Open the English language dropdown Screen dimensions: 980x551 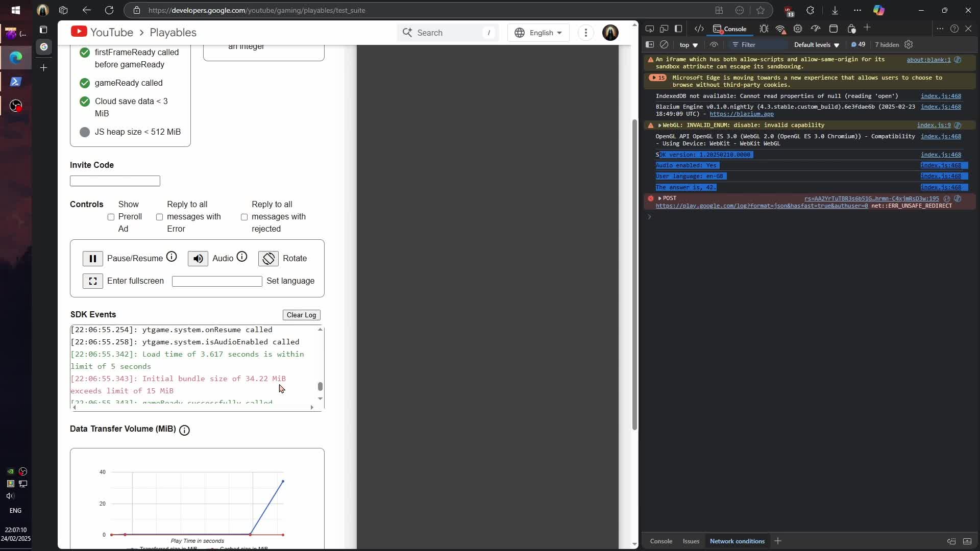[x=538, y=33]
